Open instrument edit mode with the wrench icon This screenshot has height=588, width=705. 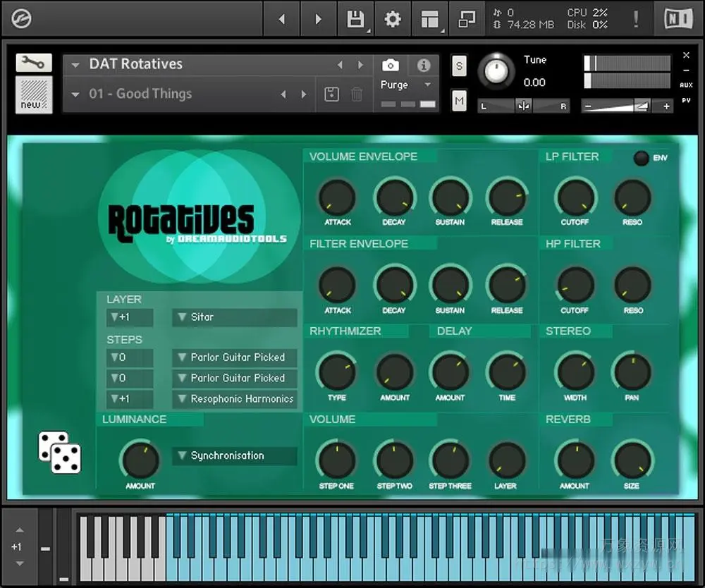(33, 63)
